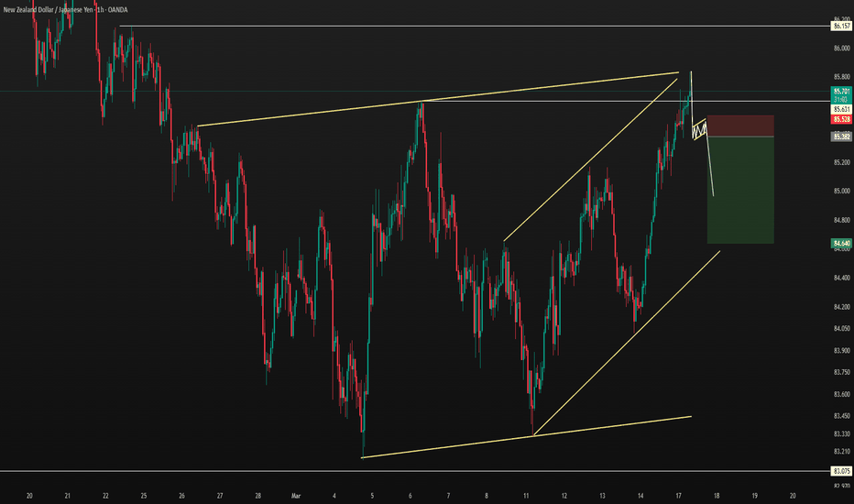Click the 85.200 price axis label
Screen dimensions: 854x504
(841, 162)
